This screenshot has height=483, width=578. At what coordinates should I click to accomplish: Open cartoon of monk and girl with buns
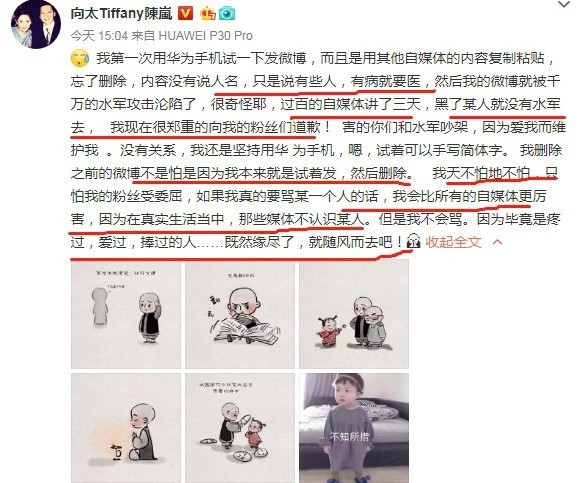[240, 428]
